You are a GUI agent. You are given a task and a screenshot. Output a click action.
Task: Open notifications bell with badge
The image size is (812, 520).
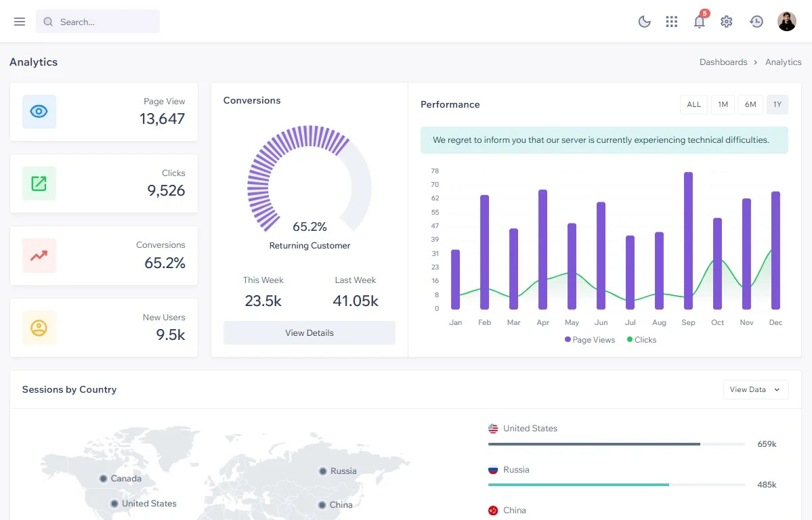click(x=700, y=20)
